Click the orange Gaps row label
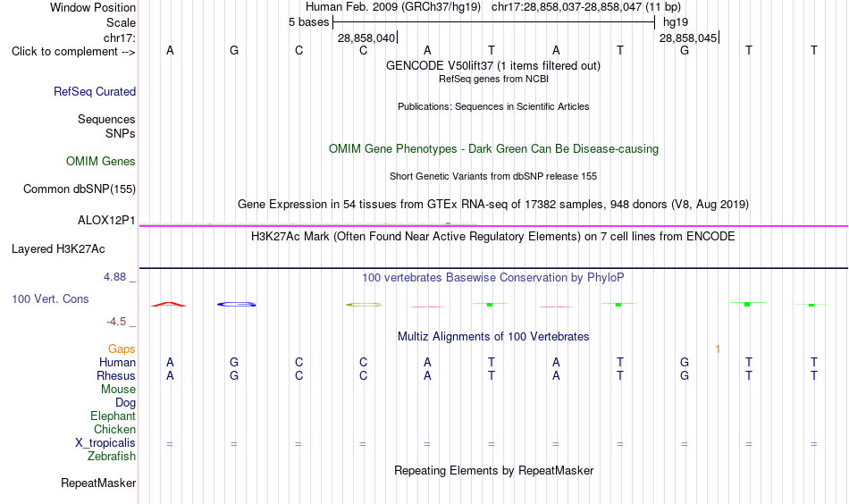849x504 pixels. (x=122, y=349)
